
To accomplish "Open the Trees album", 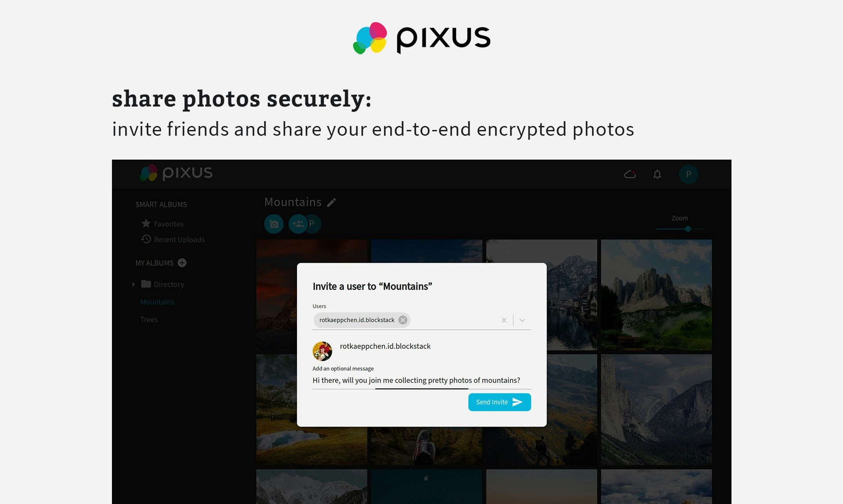I will click(149, 319).
